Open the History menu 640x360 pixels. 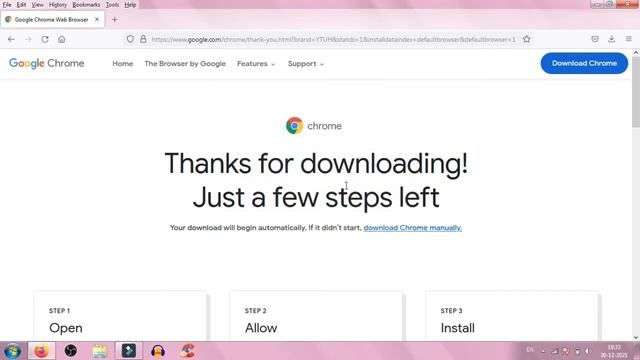coord(58,5)
